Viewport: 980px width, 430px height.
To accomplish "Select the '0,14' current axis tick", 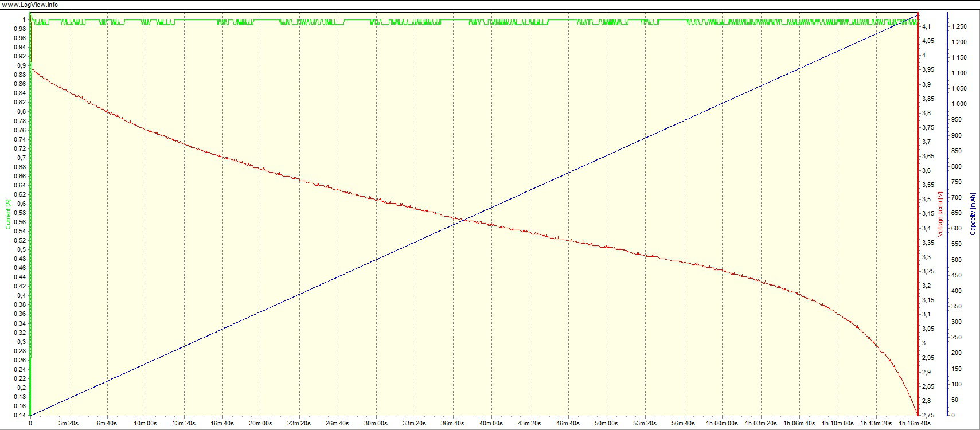I will point(19,415).
